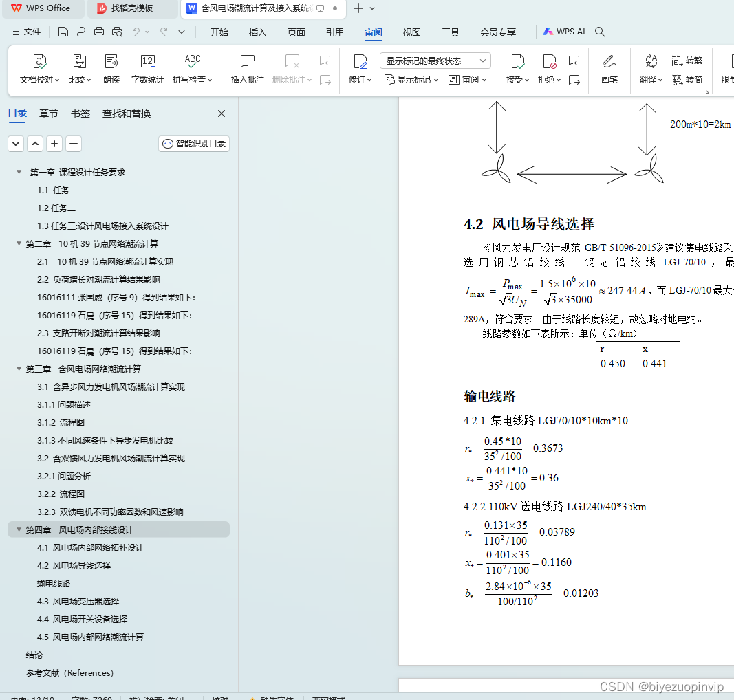The image size is (734, 700).
Task: Switch to 引用 ribbon tab
Action: 335,32
